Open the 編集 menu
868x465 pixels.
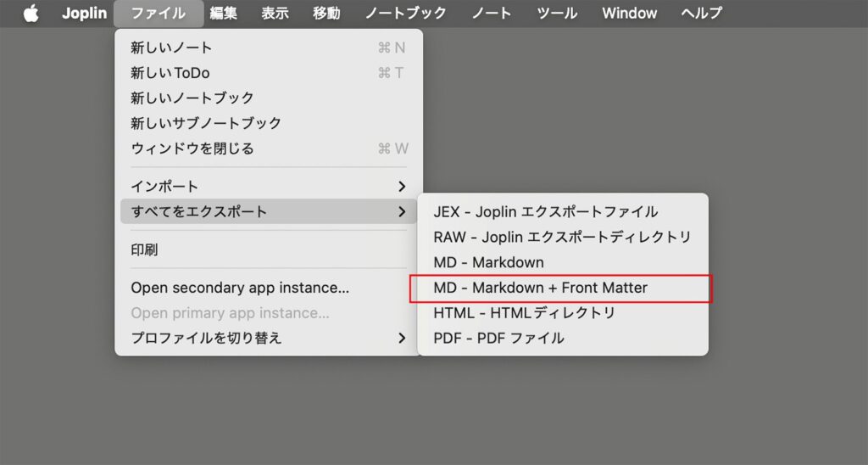coord(224,13)
